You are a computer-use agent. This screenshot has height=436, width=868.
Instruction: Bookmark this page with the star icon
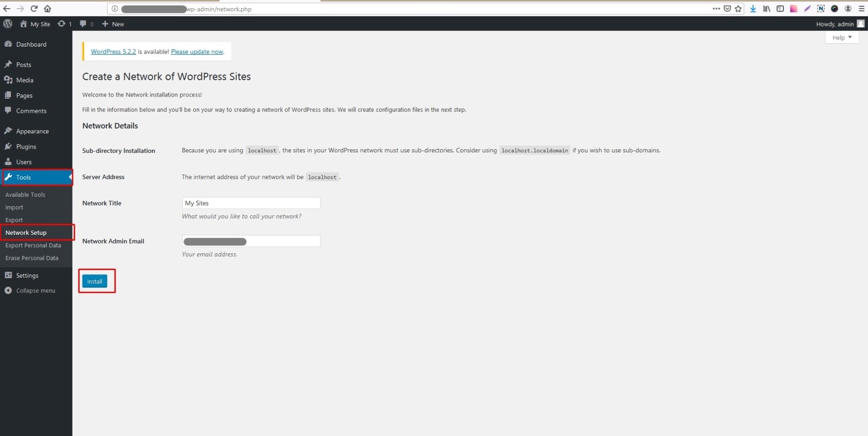738,9
